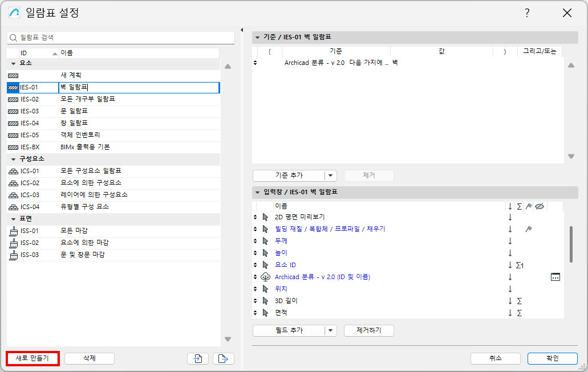Collapse the 입력창 / IES-01 panel
This screenshot has height=372, width=588.
pos(257,193)
